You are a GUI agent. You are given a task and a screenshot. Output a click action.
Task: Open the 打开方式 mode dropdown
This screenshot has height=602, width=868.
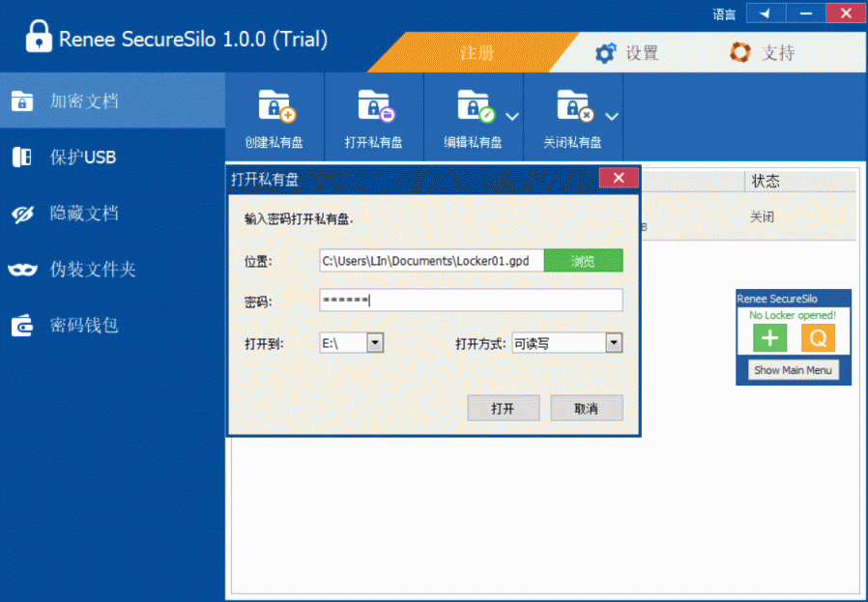click(614, 343)
